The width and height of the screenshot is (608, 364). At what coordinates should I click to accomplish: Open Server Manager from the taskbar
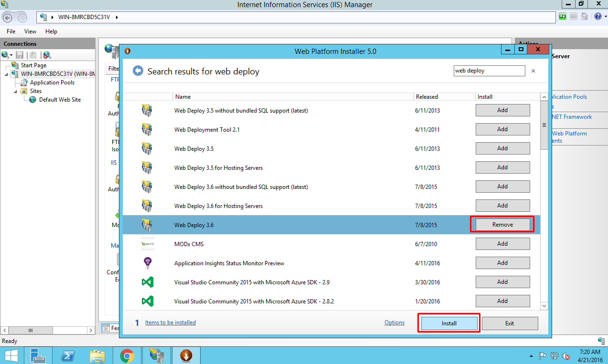pos(38,355)
